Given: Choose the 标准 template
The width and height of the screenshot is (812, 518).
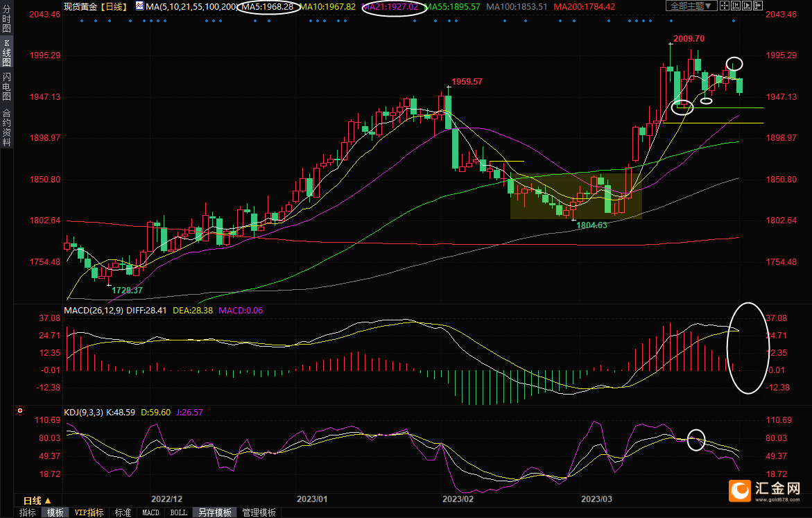Looking at the screenshot, I should pyautogui.click(x=123, y=512).
